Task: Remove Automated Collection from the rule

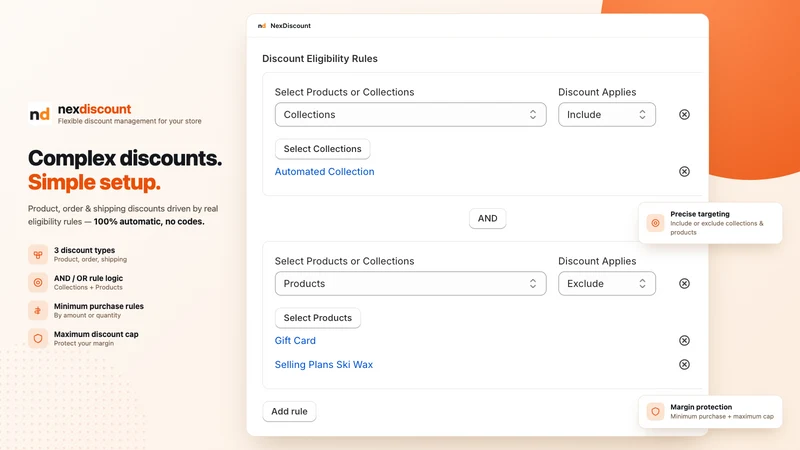Action: click(684, 171)
